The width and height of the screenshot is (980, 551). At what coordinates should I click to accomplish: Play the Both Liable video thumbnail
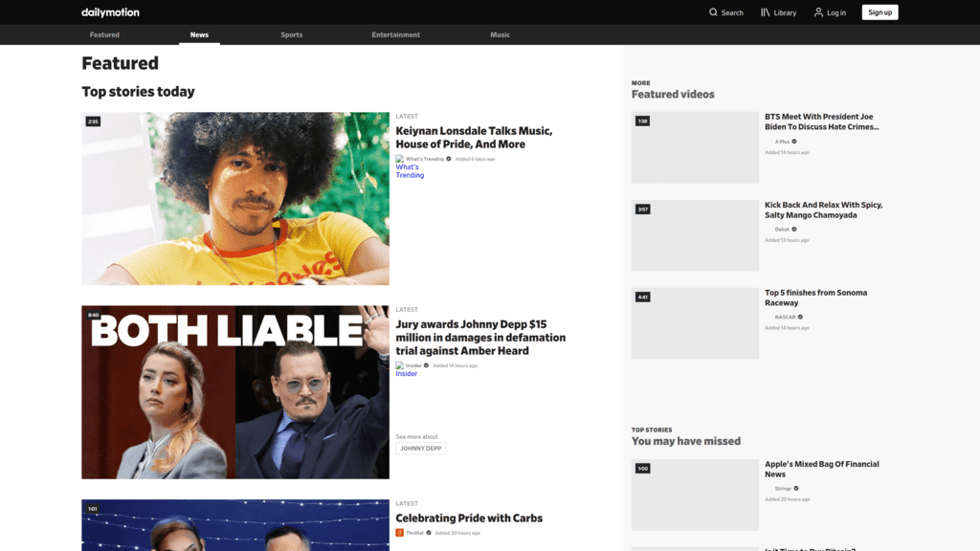[235, 392]
